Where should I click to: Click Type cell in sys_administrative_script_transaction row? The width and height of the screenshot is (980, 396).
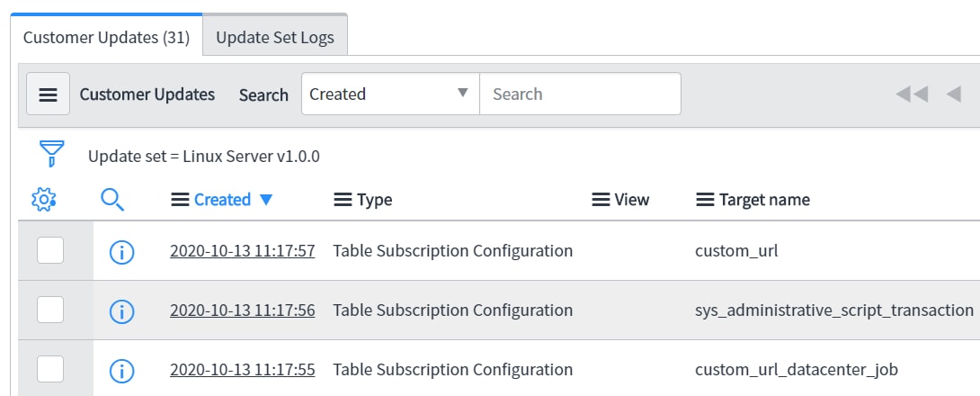(452, 310)
